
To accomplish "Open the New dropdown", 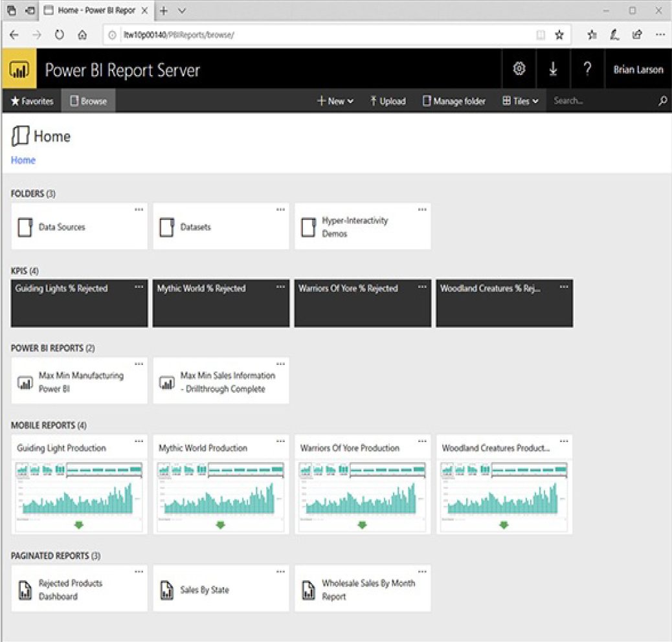I will click(335, 101).
